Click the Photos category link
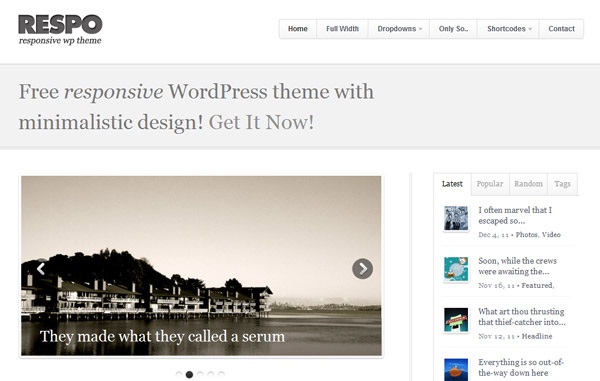 [527, 235]
